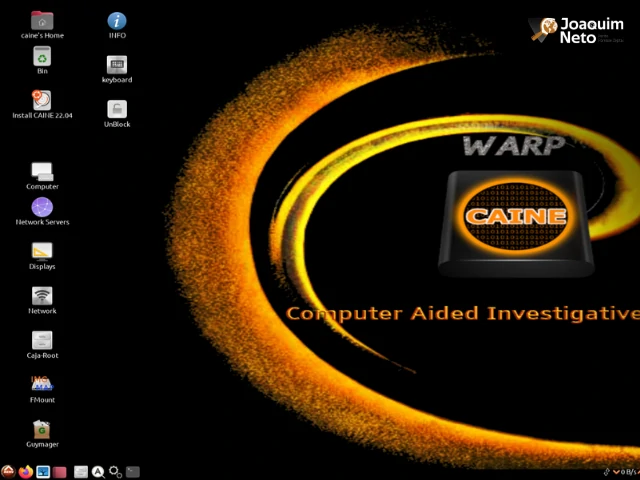
Task: Open the Computer desktop icon
Action: coord(42,172)
